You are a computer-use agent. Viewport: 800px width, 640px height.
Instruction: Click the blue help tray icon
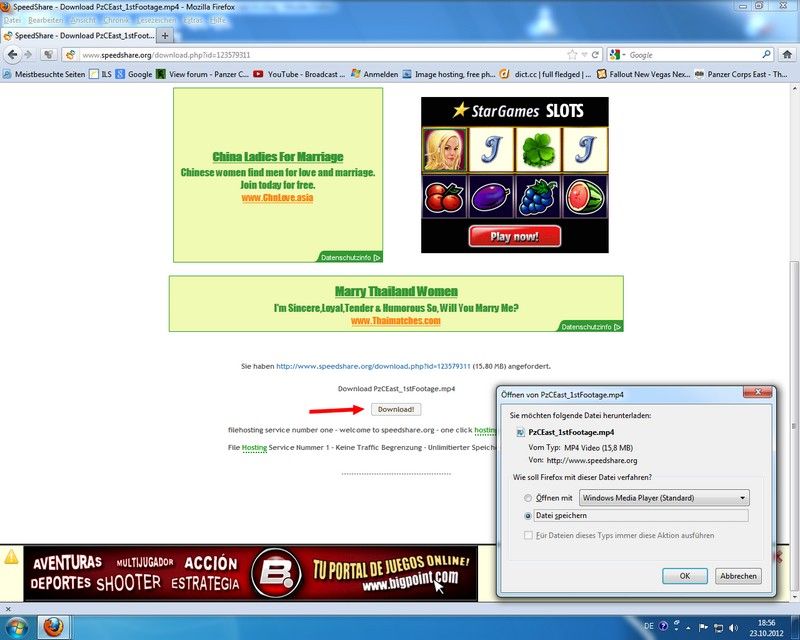(663, 626)
